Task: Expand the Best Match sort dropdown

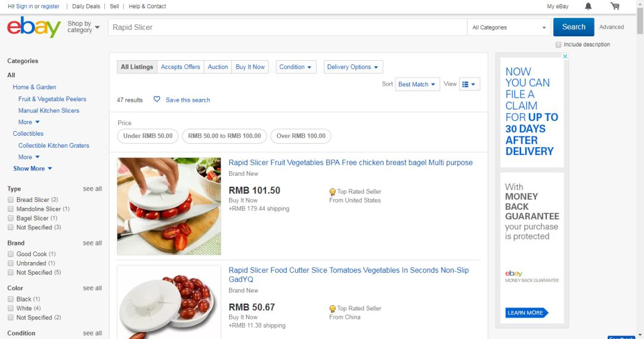Action: coord(418,85)
